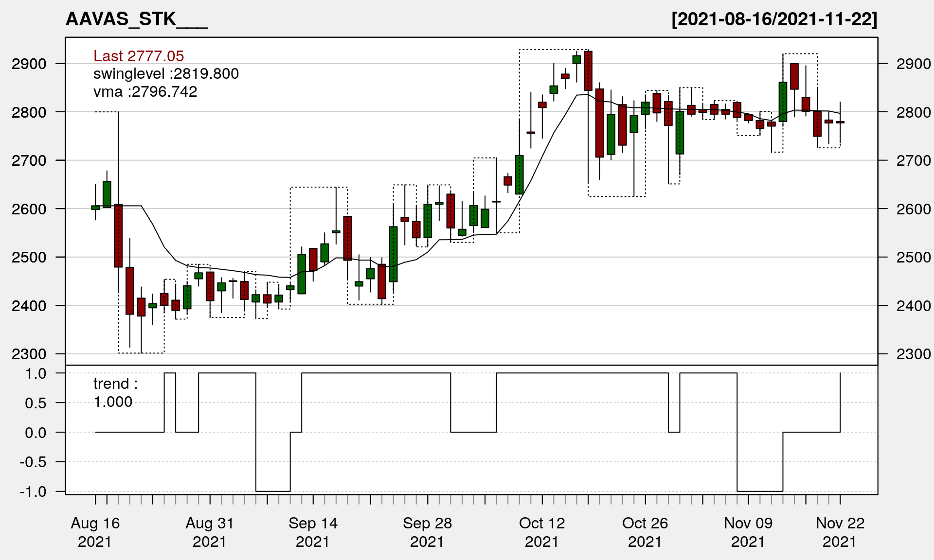
Task: Click the Nov 09 2021 date marker
Action: pos(748,532)
